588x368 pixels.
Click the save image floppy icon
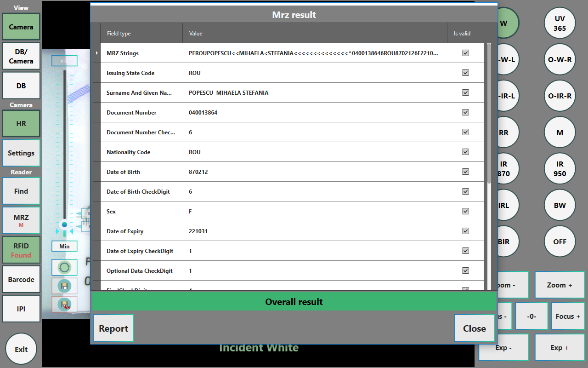(x=64, y=286)
